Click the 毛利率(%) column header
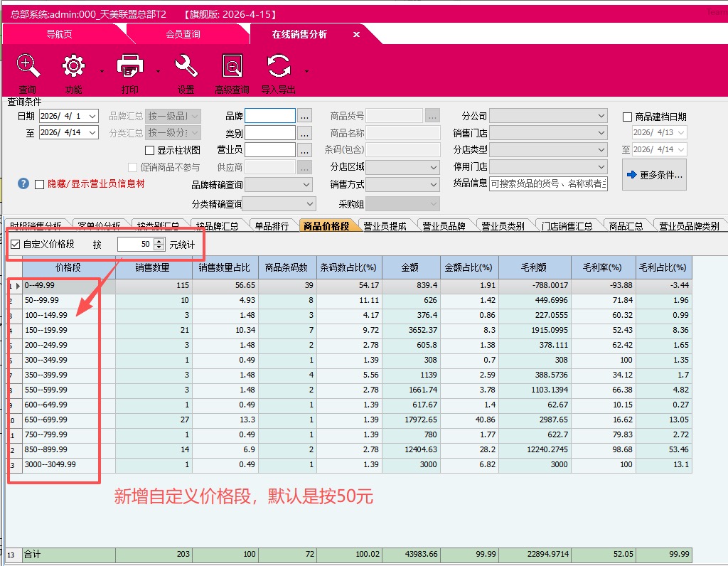Screen dimensions: 728x566 (x=604, y=267)
